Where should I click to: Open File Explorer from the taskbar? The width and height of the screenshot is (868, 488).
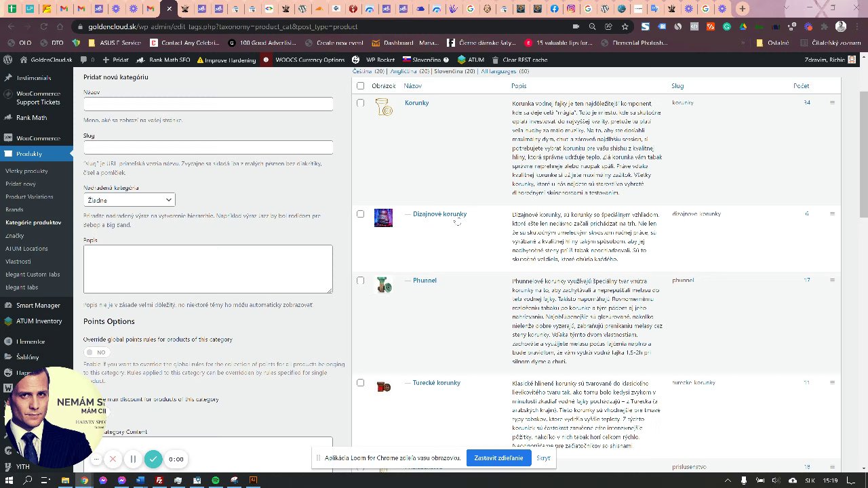(65, 481)
